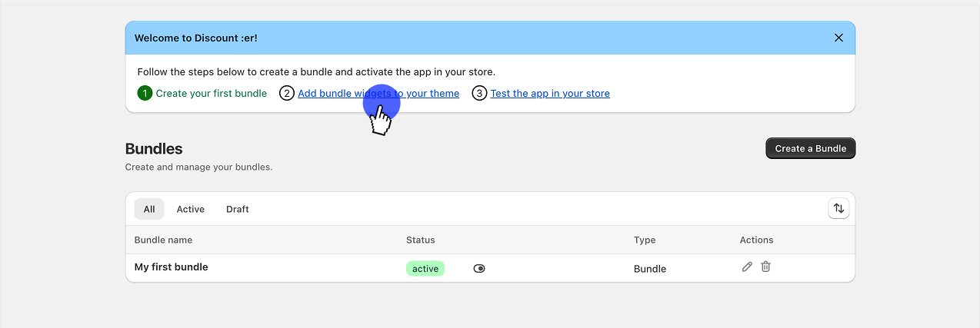This screenshot has height=328, width=980.
Task: Click the Type column header
Action: click(x=645, y=240)
